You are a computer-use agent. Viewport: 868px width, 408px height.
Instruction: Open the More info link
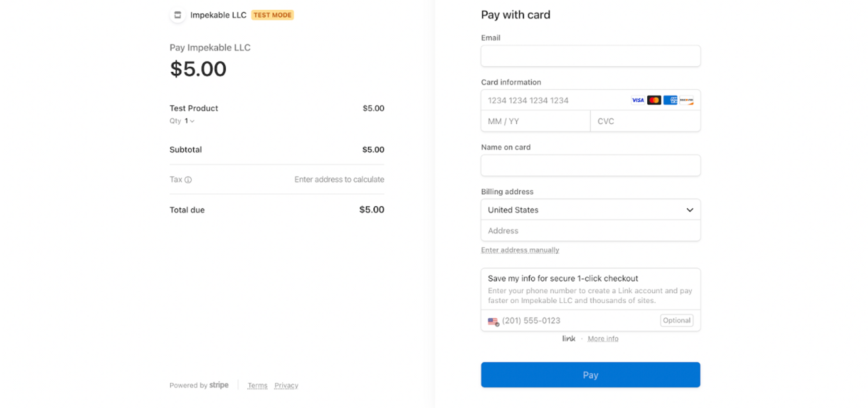[x=603, y=339]
